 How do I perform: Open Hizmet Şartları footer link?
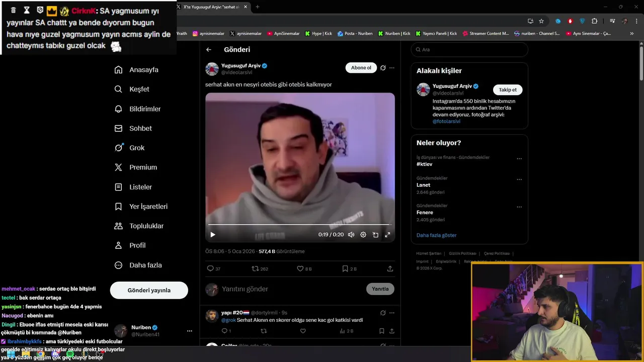pos(429,253)
